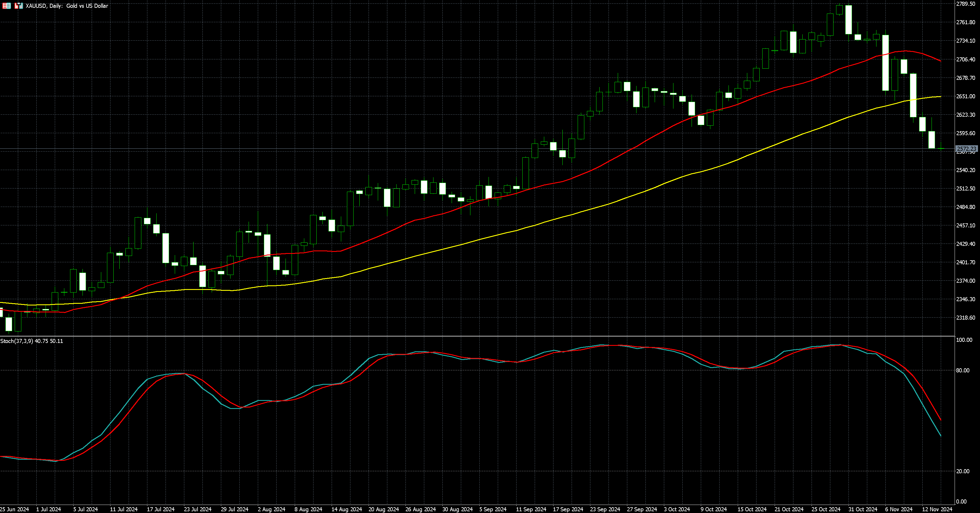Screen dimensions: 980x513
Task: Click the XAUUSD Daily chart title
Action: coord(67,6)
